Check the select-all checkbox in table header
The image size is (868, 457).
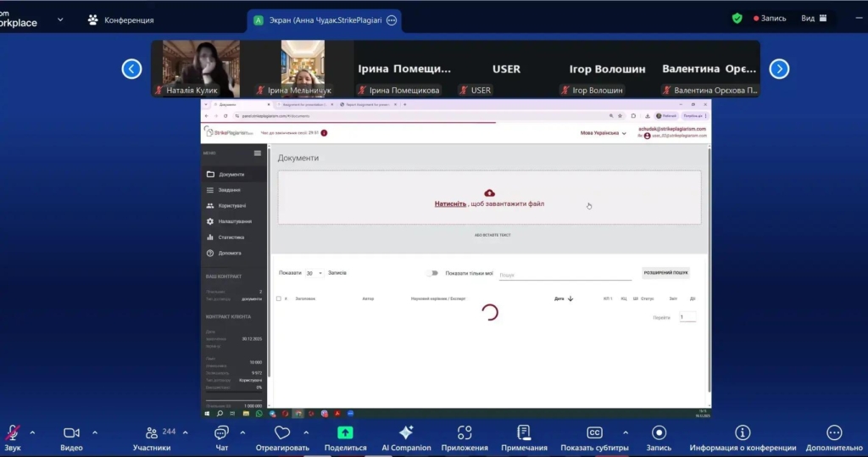tap(279, 298)
